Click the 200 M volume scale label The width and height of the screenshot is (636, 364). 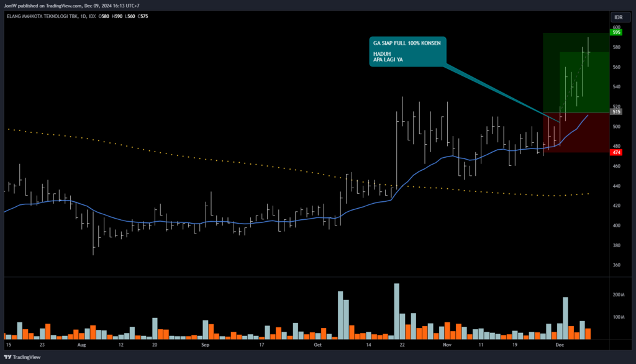pos(617,294)
